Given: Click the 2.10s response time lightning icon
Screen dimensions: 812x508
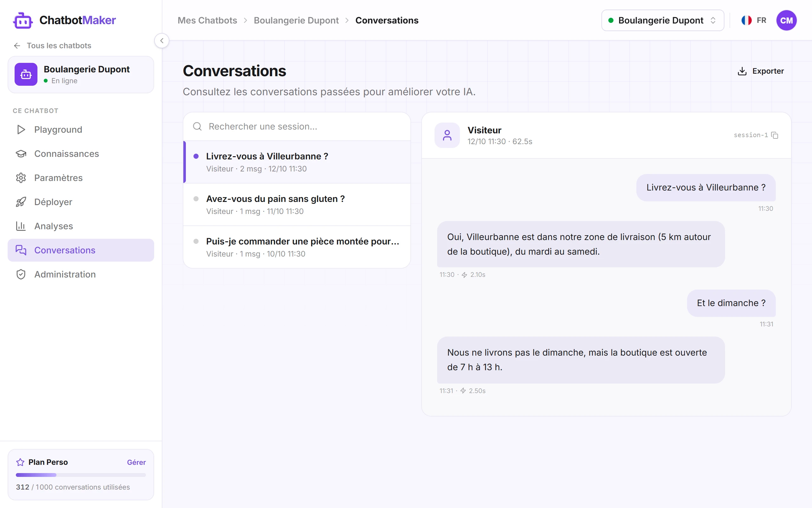Looking at the screenshot, I should coord(464,275).
